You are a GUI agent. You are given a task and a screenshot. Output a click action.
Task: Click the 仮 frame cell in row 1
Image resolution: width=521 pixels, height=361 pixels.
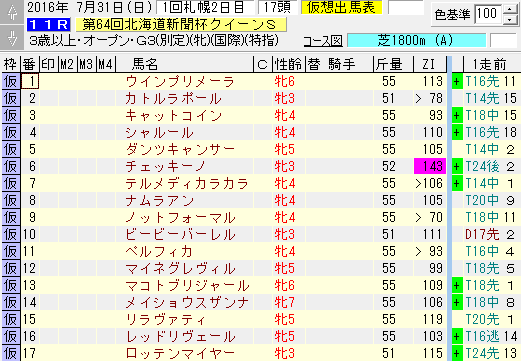(11, 81)
